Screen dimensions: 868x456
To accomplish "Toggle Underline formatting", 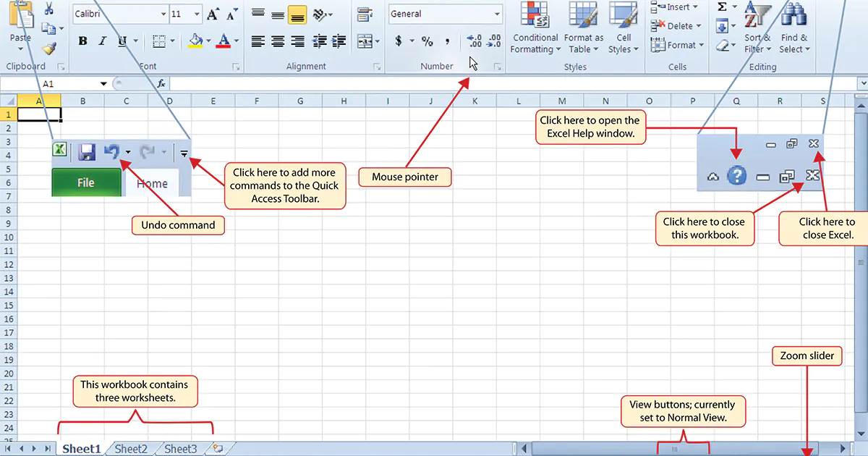I will click(x=120, y=41).
